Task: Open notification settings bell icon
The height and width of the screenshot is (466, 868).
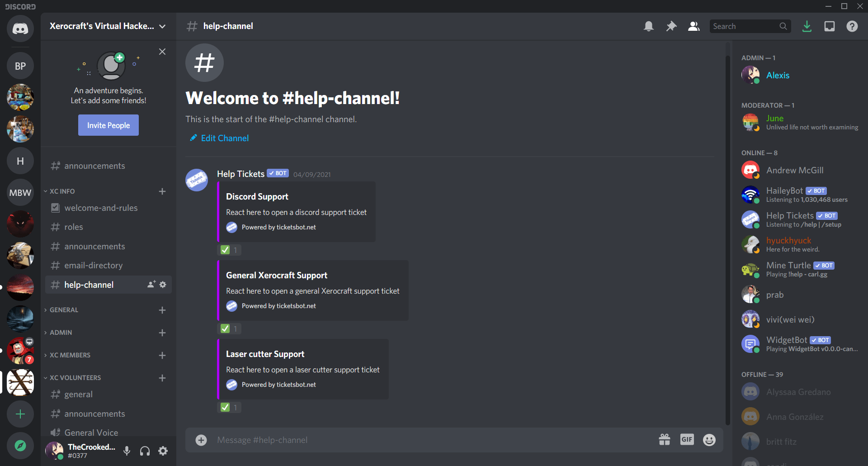Action: click(649, 26)
